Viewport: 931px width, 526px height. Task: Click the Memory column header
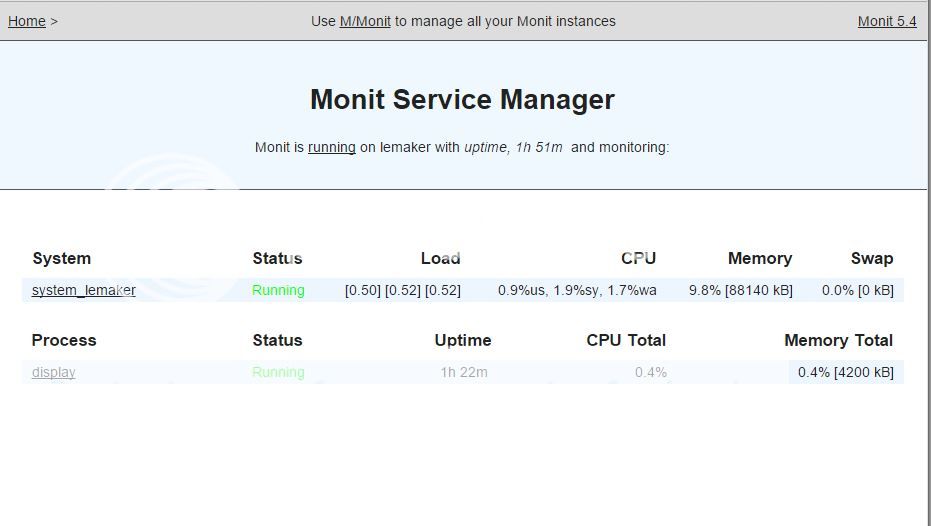760,258
